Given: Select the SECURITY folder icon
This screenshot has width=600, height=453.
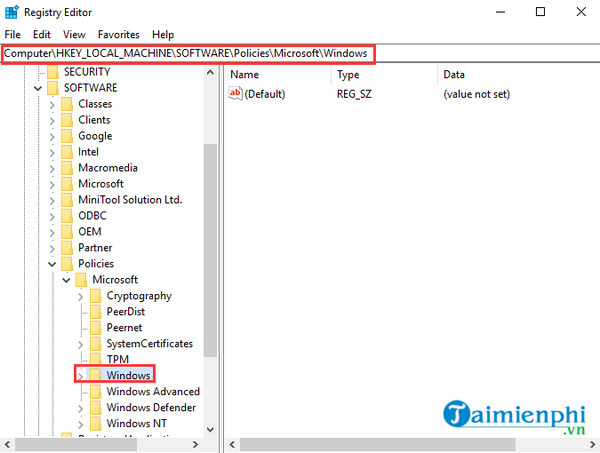Looking at the screenshot, I should click(x=53, y=72).
